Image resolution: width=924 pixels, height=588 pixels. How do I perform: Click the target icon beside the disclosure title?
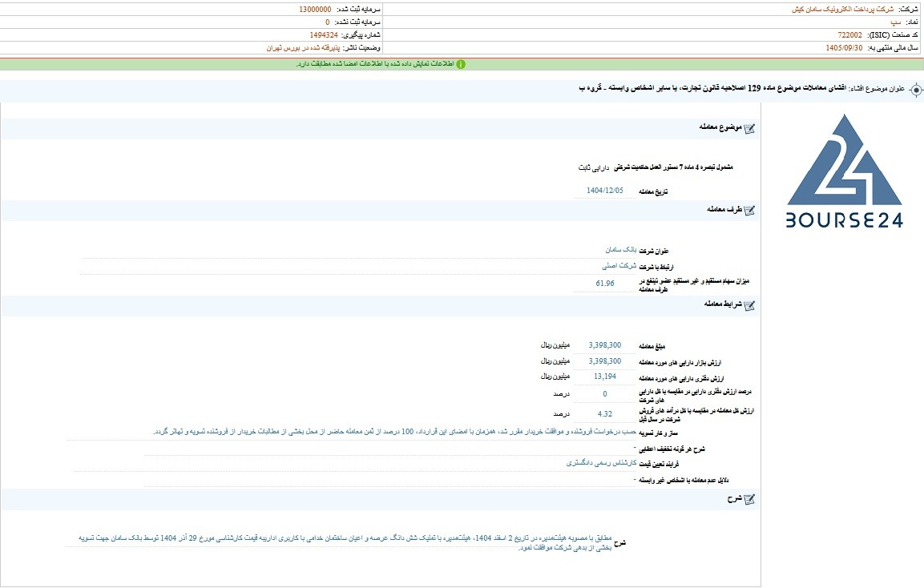tap(916, 91)
